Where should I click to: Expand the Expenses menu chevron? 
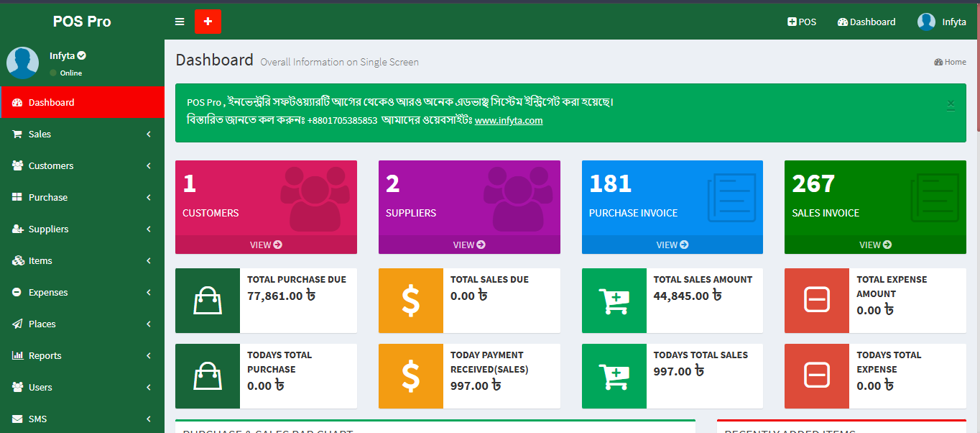click(x=148, y=292)
